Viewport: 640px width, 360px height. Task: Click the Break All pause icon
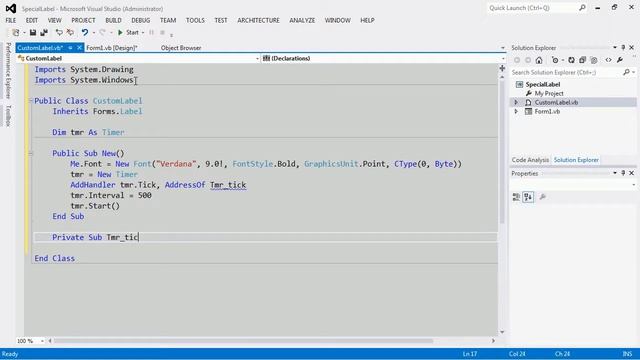click(x=151, y=32)
